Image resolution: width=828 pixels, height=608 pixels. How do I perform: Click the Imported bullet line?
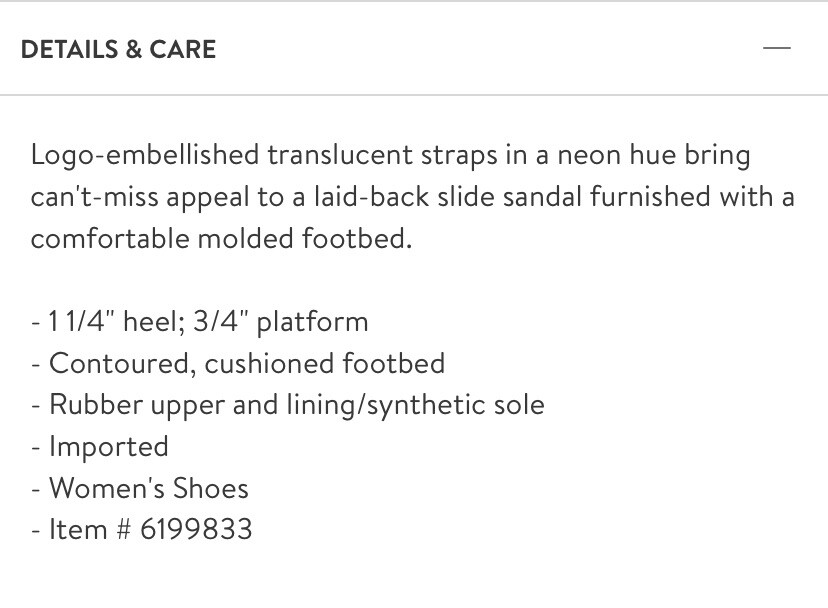pos(100,447)
